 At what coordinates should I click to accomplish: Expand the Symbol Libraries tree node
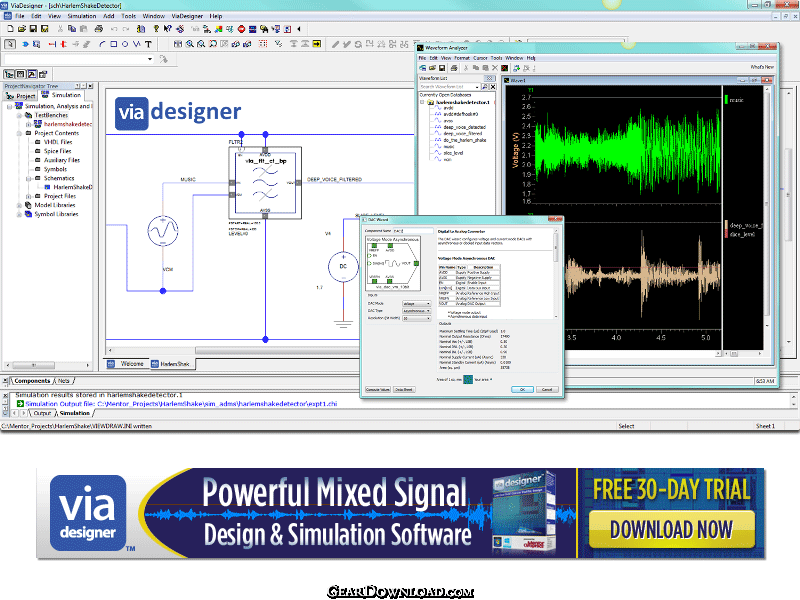[x=19, y=214]
